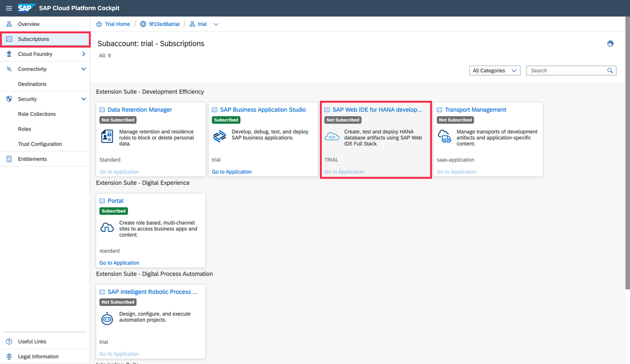Click the Subscriptions sidebar icon
630x364 pixels.
[x=9, y=39]
